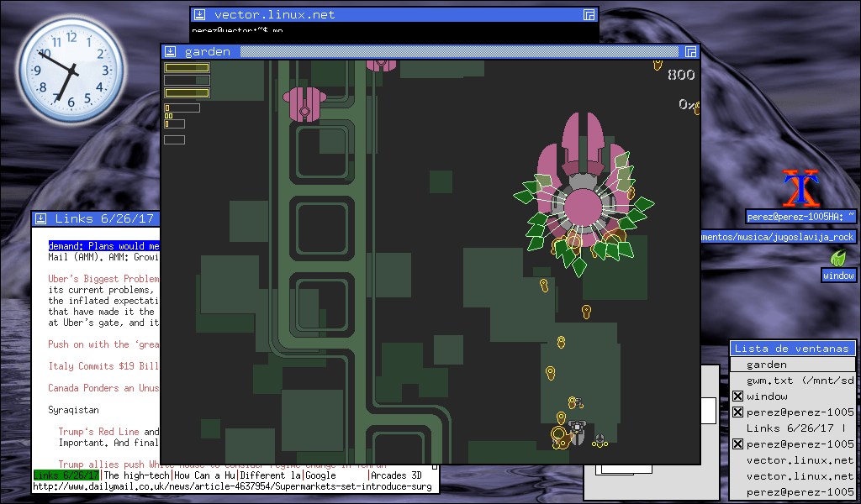This screenshot has width=861, height=504.
Task: Click the grey player ship in garden
Action: point(577,431)
